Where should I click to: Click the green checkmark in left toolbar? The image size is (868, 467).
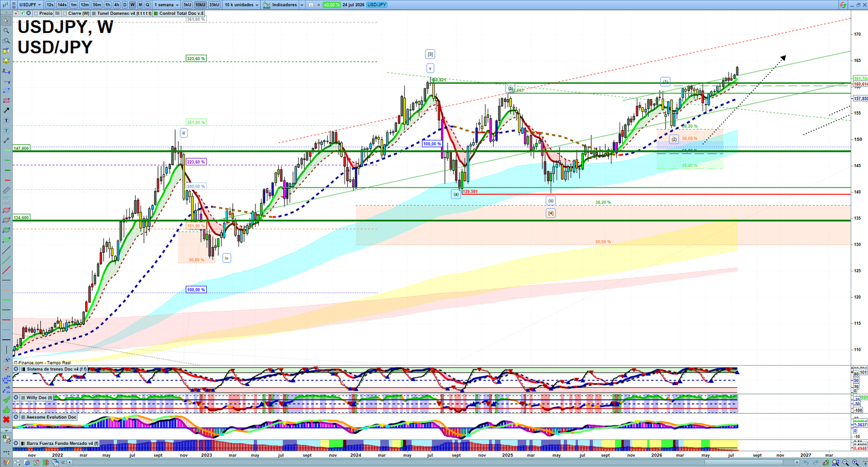(6, 399)
